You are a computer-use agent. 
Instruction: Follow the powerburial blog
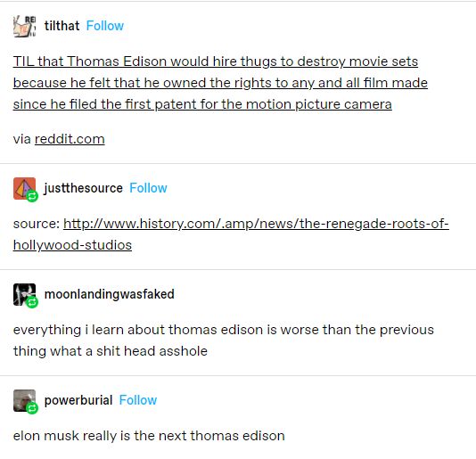pos(138,400)
